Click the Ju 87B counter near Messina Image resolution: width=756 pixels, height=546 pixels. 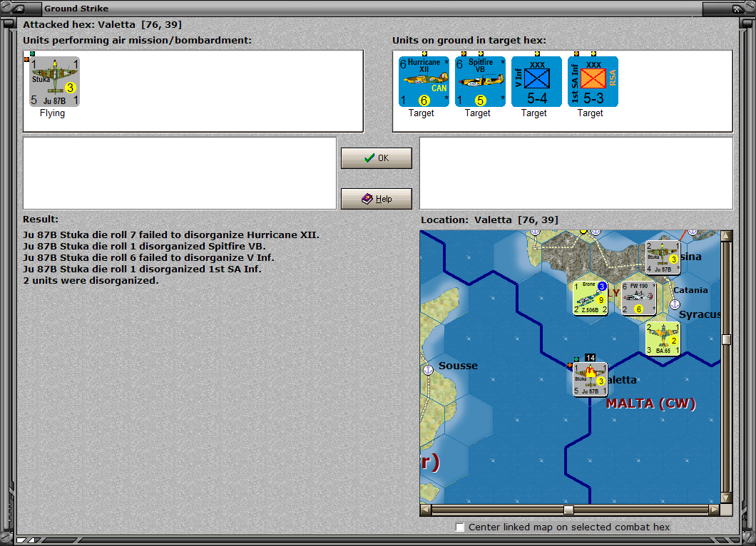click(x=663, y=257)
